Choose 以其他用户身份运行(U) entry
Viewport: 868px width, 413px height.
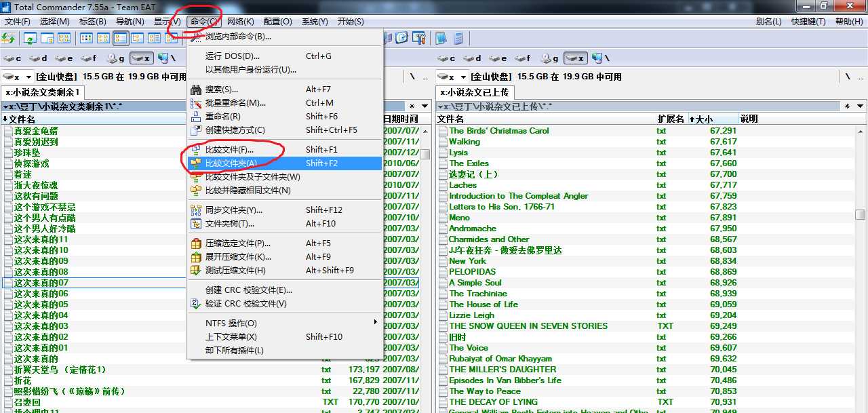[x=285, y=70]
